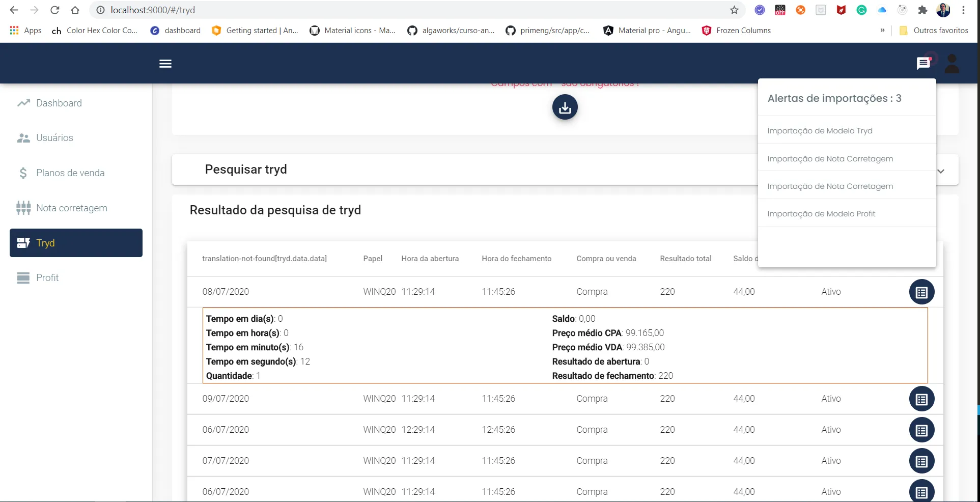Open import alerts chat icon
This screenshot has width=980, height=502.
pos(923,63)
